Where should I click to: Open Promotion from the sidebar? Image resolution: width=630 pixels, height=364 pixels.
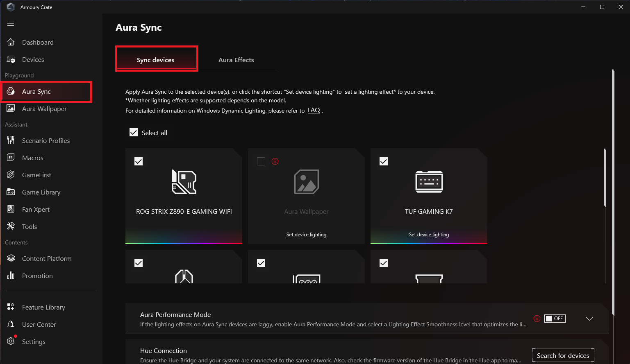click(37, 276)
